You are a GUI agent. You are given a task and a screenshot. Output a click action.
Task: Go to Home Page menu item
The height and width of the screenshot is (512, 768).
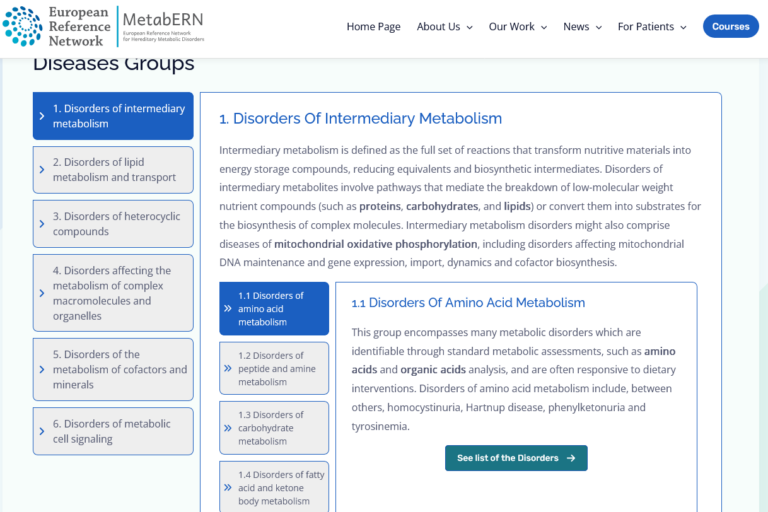(x=374, y=26)
